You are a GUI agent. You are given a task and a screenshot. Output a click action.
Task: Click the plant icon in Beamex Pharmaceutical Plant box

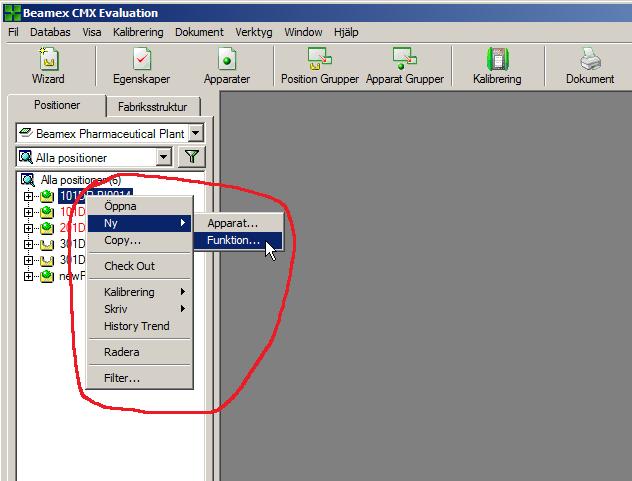click(26, 133)
